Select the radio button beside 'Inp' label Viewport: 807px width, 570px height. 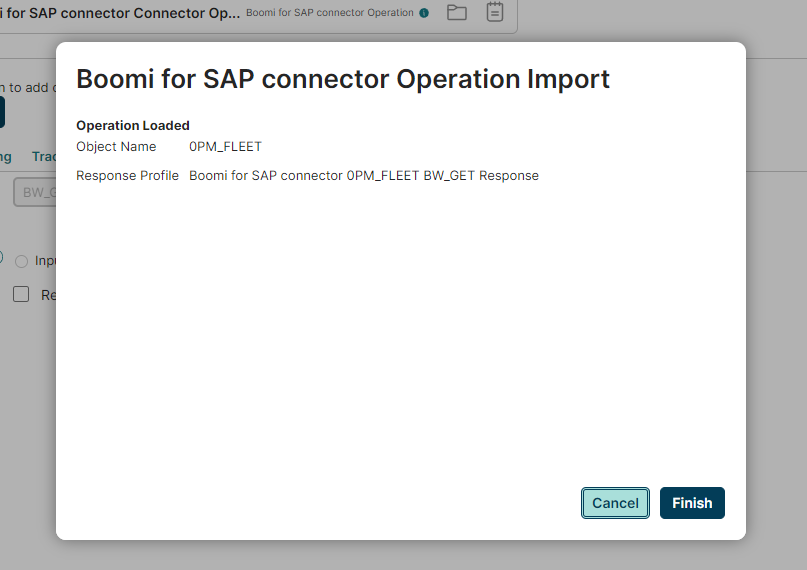(x=22, y=260)
